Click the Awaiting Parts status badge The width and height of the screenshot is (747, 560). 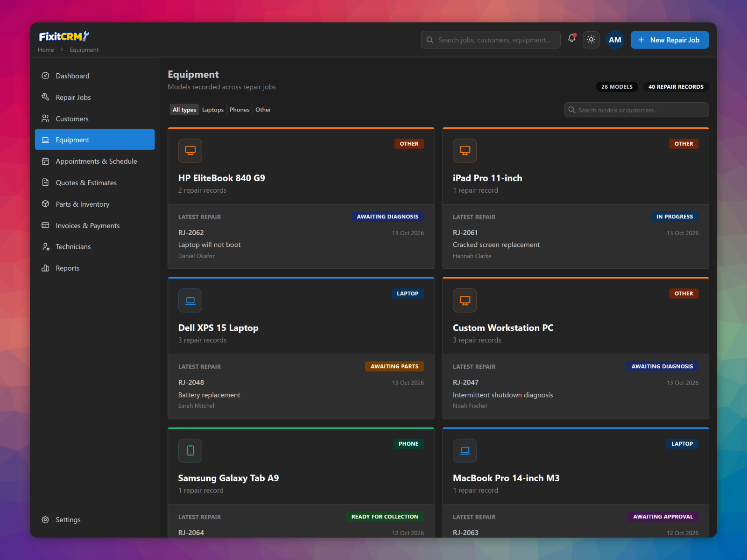click(394, 366)
